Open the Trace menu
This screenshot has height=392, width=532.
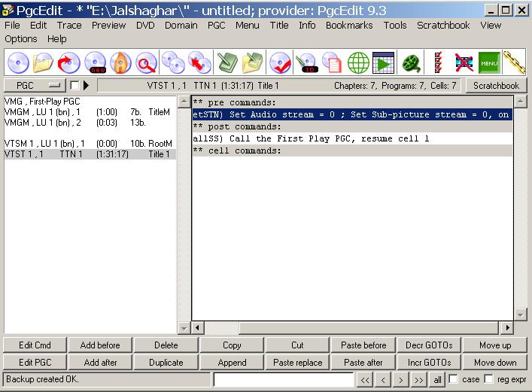tap(69, 26)
